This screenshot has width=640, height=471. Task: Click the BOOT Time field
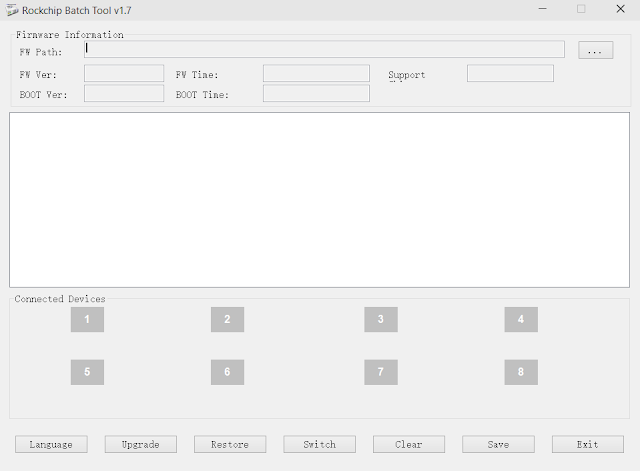click(x=316, y=93)
